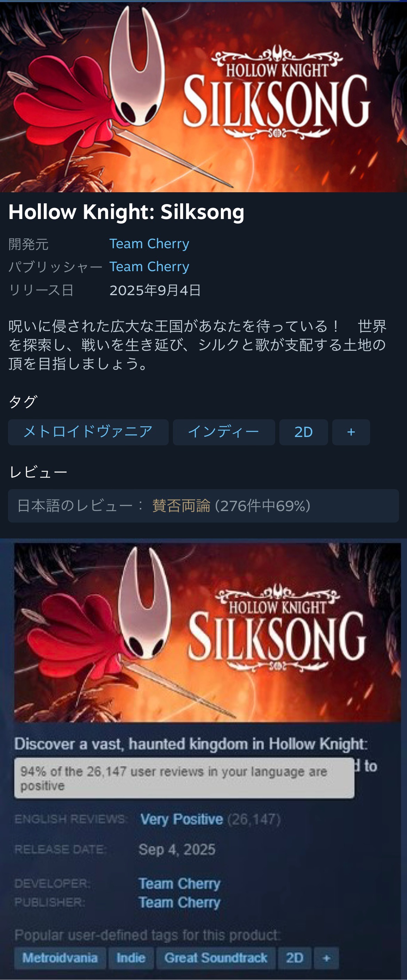Select the English 2D tag

click(x=295, y=957)
